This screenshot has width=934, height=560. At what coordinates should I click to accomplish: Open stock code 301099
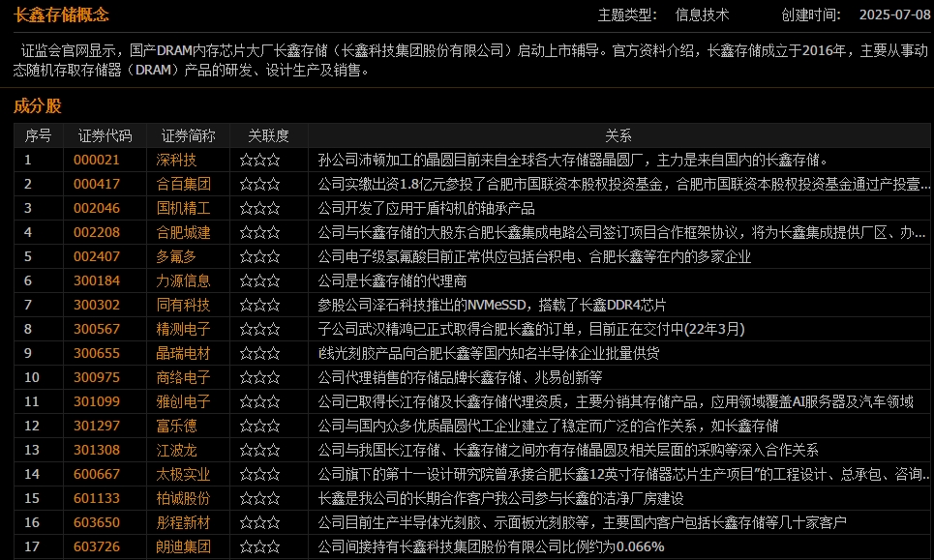point(97,401)
